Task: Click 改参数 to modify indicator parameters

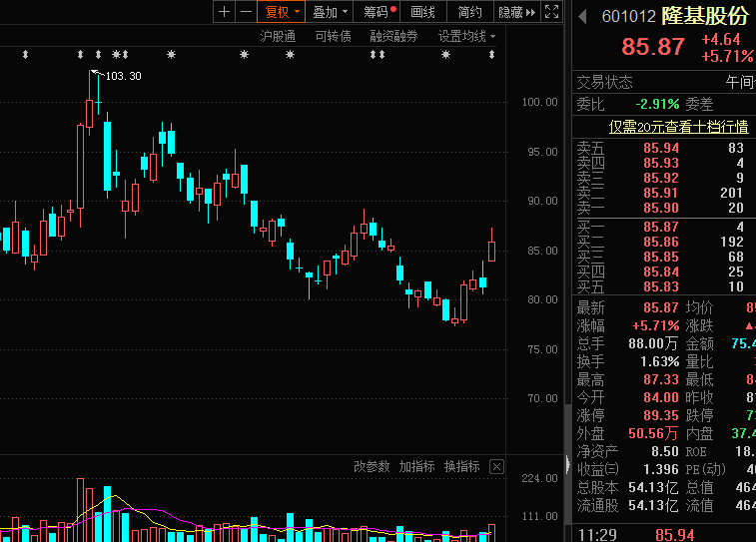Action: 372,467
